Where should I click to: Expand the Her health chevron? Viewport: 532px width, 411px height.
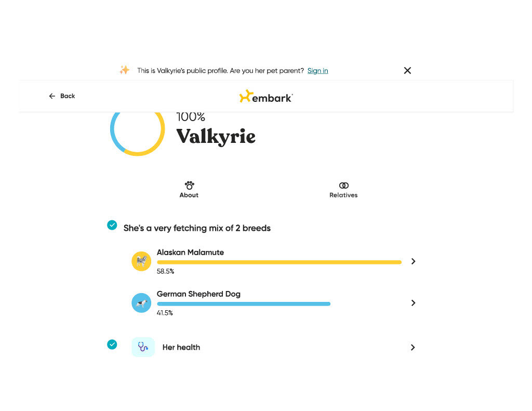pos(413,347)
